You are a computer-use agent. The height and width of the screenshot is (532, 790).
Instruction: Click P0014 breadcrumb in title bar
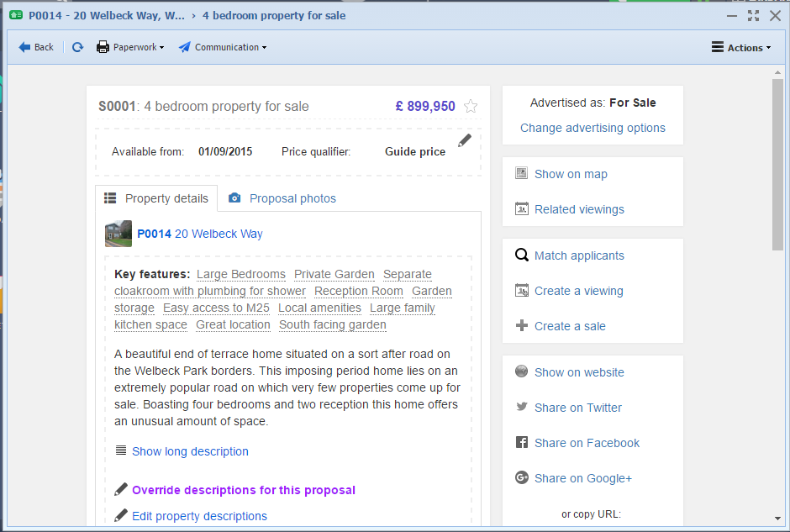pyautogui.click(x=106, y=16)
